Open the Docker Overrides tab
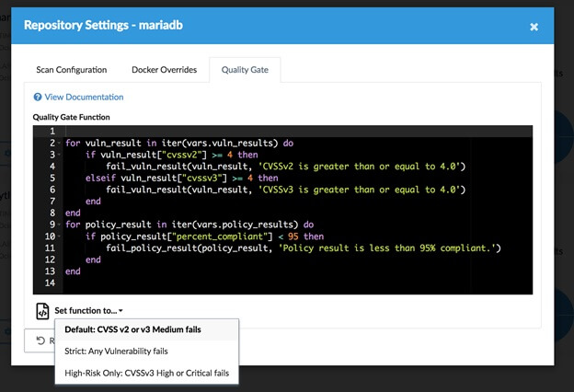 [x=164, y=70]
